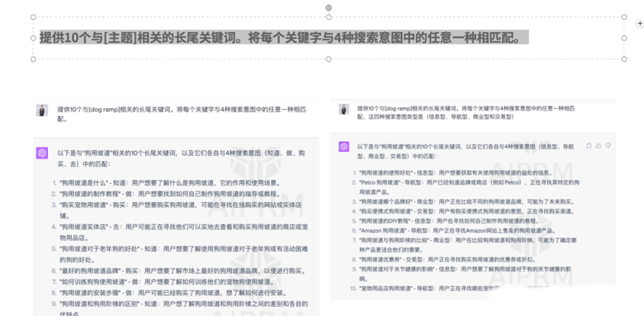Screen dimensions: 644x325
Task: Click the right reply intro mentioning '信息型、导航型'
Action: (466, 152)
